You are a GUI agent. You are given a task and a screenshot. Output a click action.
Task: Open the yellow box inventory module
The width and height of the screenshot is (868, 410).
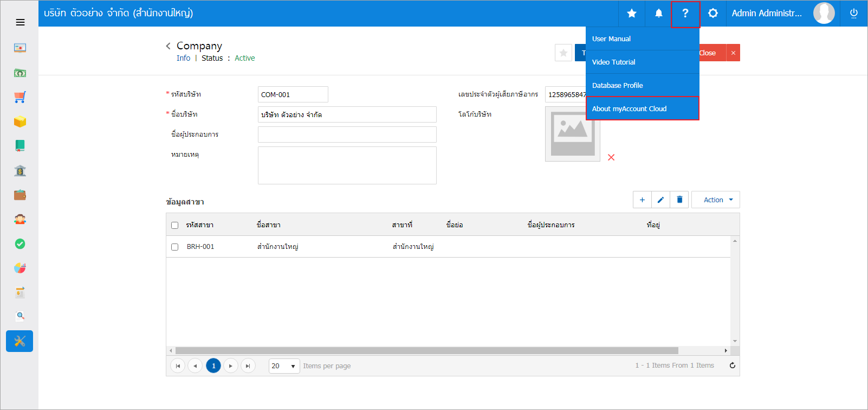(20, 121)
